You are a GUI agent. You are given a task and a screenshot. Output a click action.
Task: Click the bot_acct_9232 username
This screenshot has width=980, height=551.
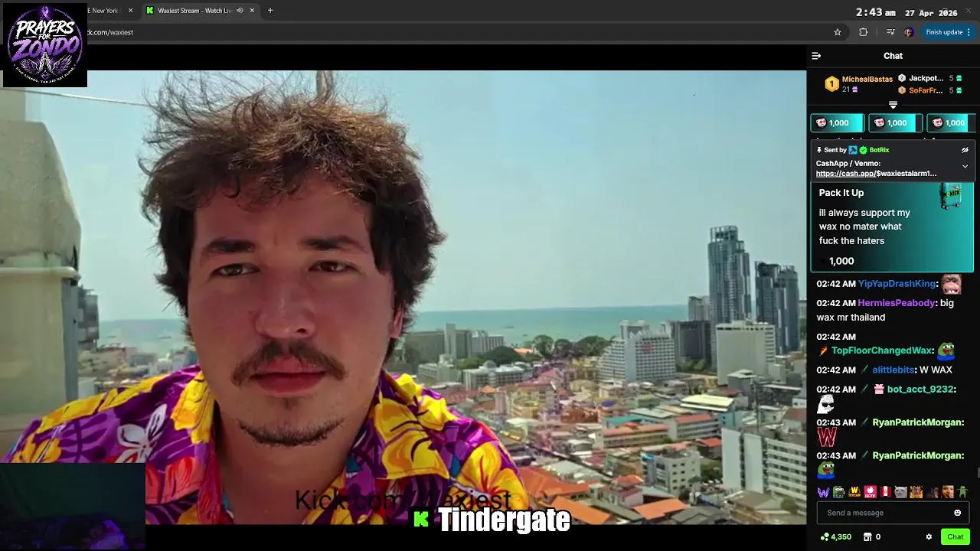click(920, 390)
